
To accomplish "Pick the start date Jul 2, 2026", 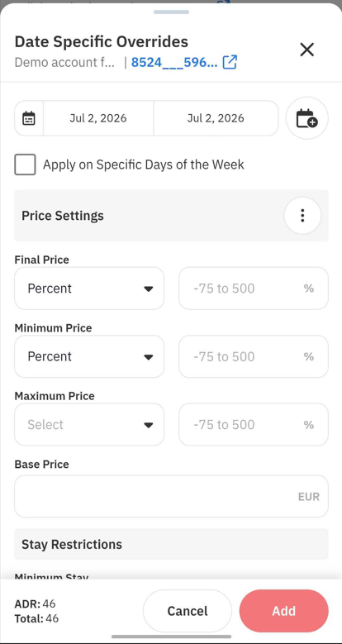I will [98, 118].
